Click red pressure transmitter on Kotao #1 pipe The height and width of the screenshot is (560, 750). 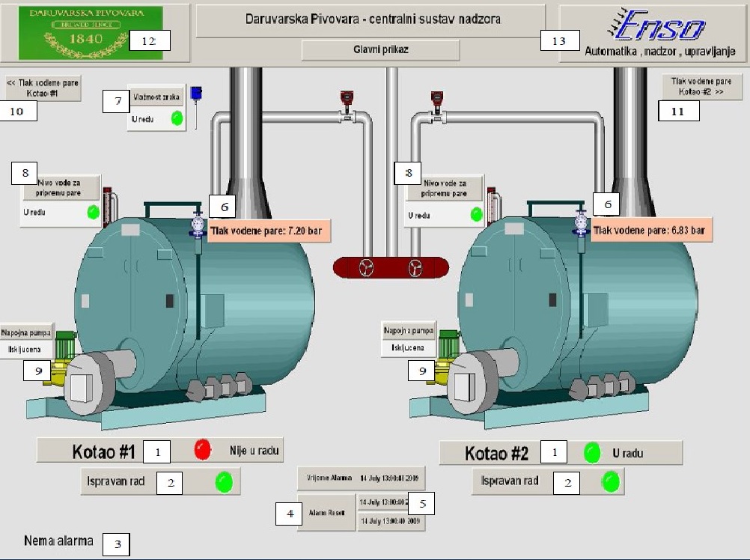pos(347,99)
